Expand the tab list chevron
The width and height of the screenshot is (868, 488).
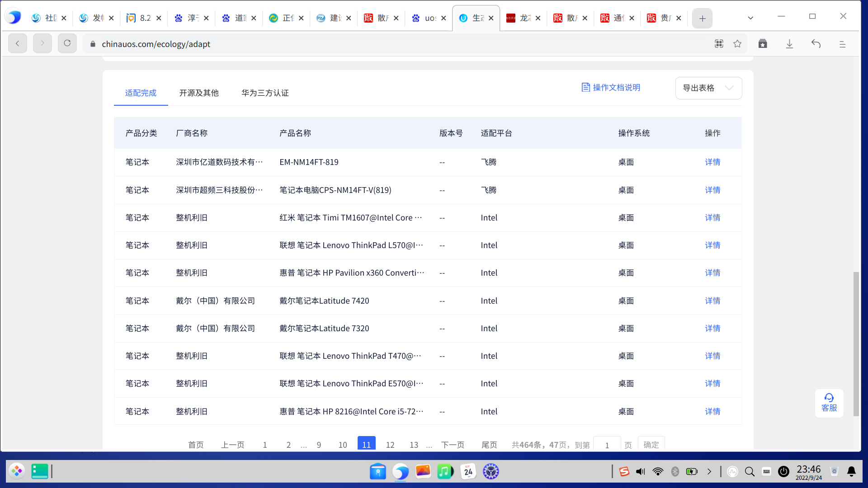[x=750, y=18]
